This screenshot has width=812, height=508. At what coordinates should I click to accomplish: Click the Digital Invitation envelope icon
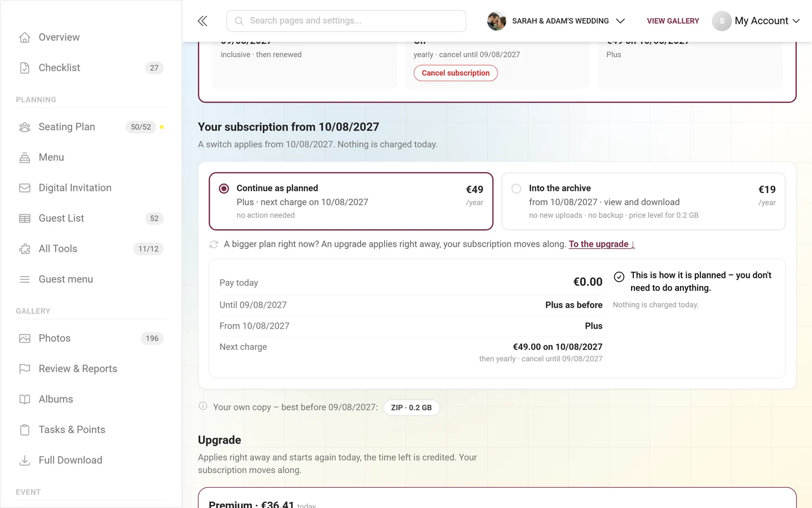tap(25, 188)
